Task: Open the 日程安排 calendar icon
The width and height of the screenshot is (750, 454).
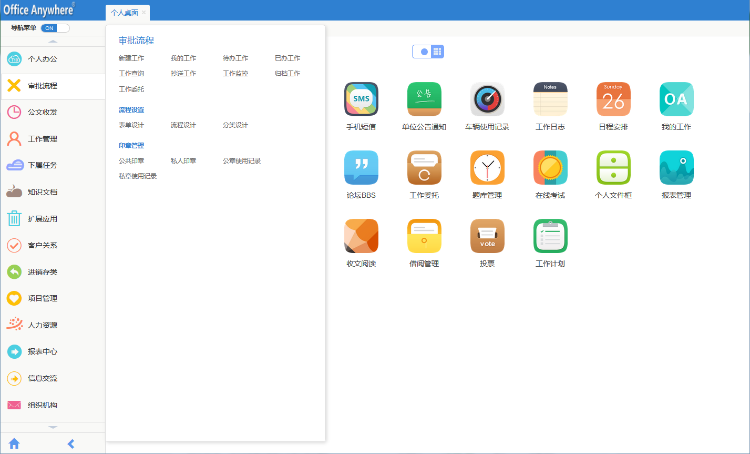Action: [x=613, y=100]
